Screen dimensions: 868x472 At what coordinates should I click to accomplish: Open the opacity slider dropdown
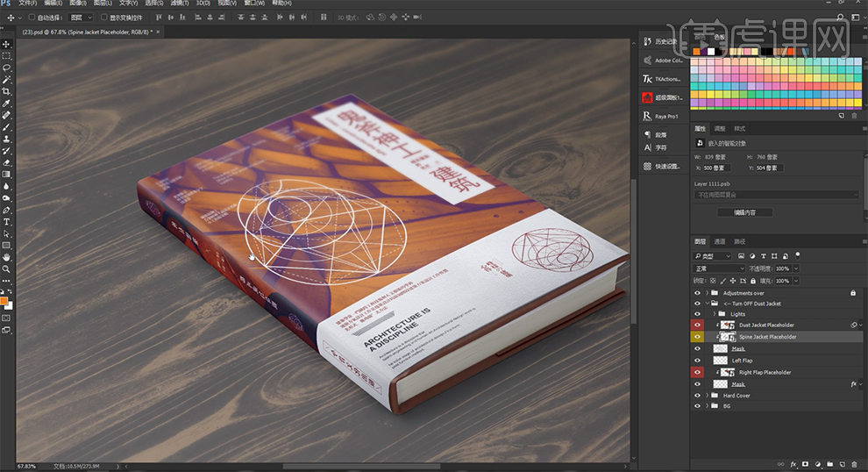(x=796, y=268)
